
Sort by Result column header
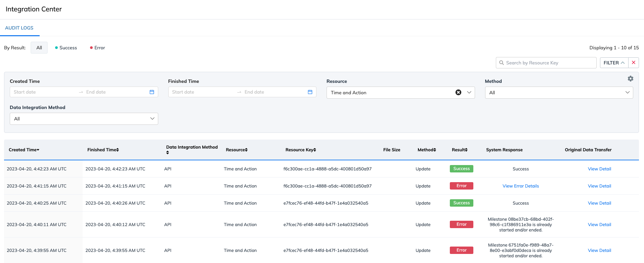click(460, 150)
